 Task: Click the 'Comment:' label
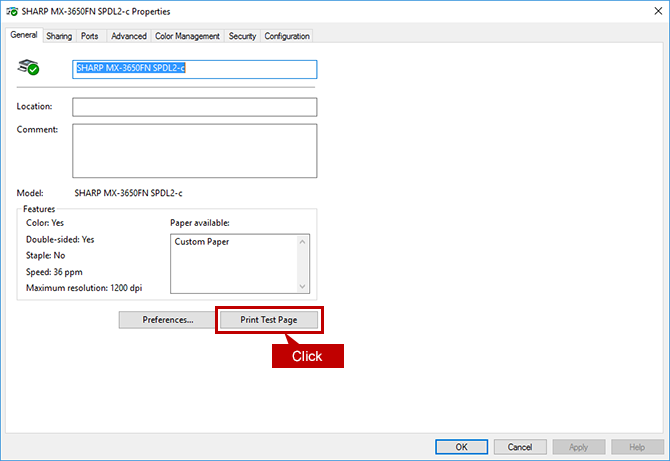[37, 129]
